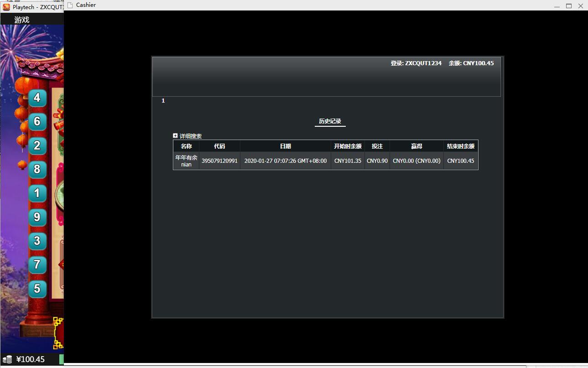The width and height of the screenshot is (588, 368).
Task: Select bet cell CNY0.90
Action: [x=377, y=161]
